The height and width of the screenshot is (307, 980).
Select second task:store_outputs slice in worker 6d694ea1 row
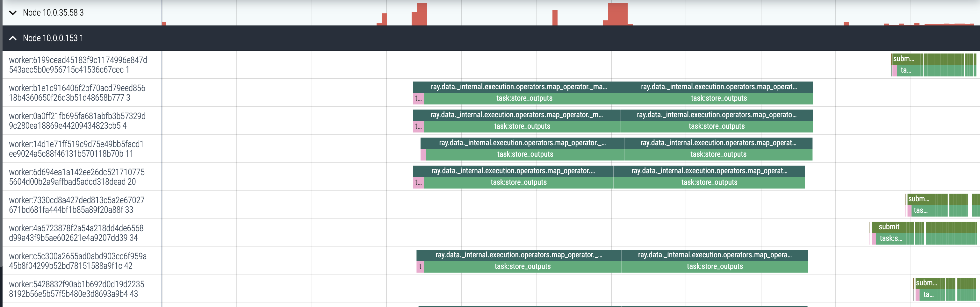(709, 182)
